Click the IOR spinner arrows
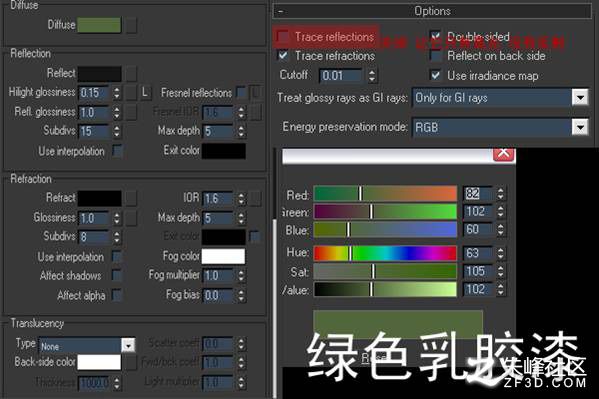 [241, 198]
